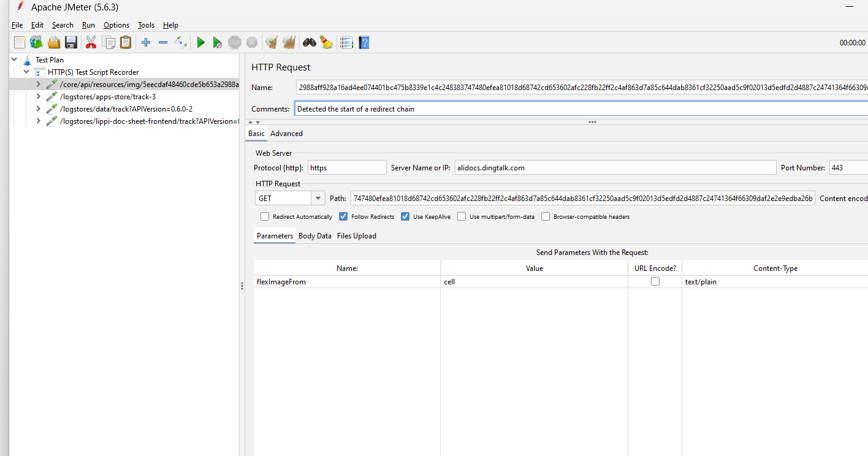This screenshot has width=868, height=456.
Task: Enable Use multipart/form-data checkbox
Action: 462,216
